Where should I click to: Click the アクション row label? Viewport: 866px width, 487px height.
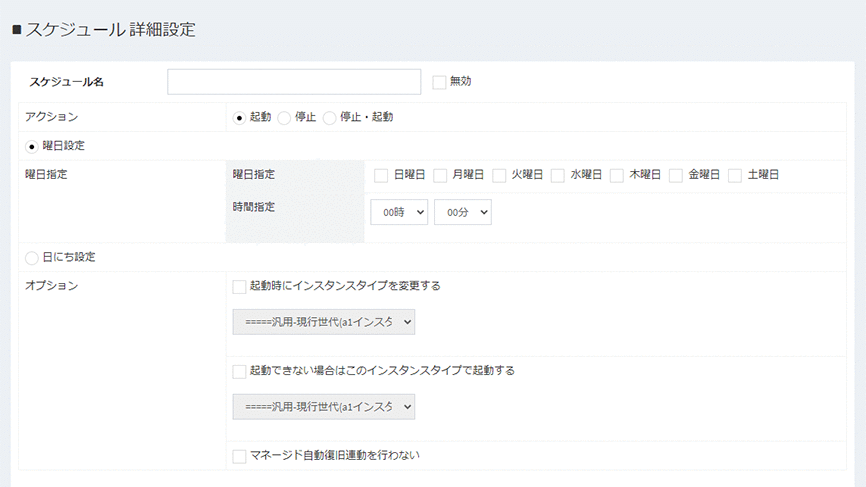(x=51, y=117)
